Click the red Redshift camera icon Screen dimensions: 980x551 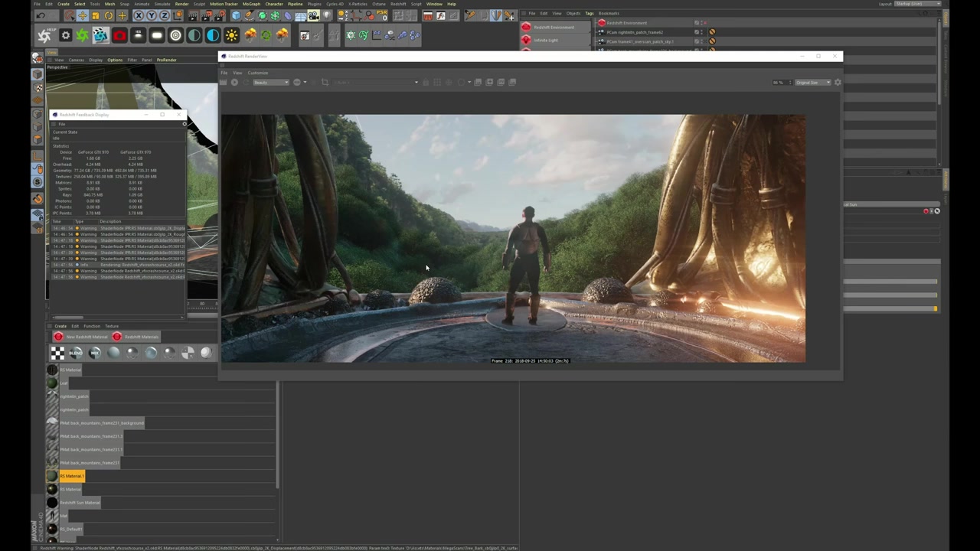click(x=119, y=35)
